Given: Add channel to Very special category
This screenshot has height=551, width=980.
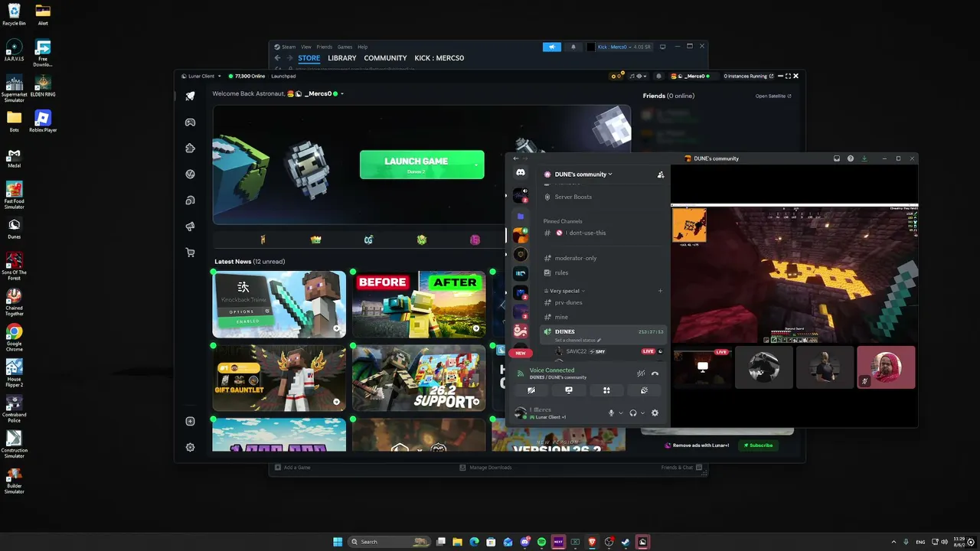Looking at the screenshot, I should pos(660,291).
